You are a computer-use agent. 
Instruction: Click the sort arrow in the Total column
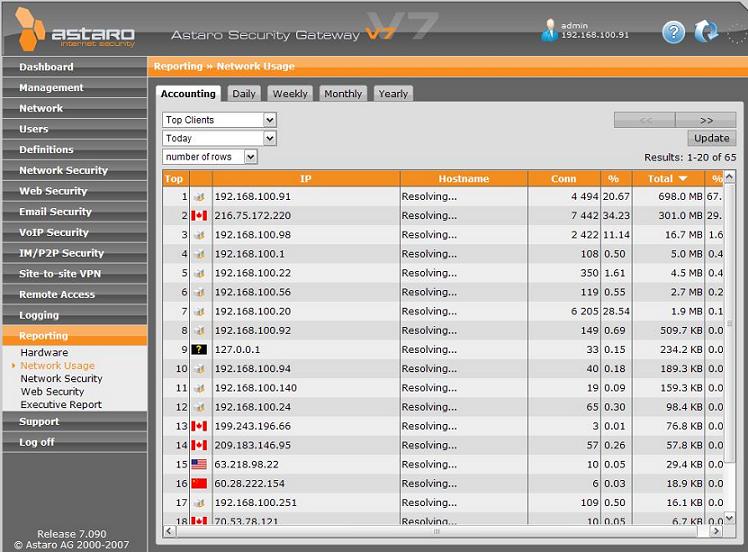[683, 178]
